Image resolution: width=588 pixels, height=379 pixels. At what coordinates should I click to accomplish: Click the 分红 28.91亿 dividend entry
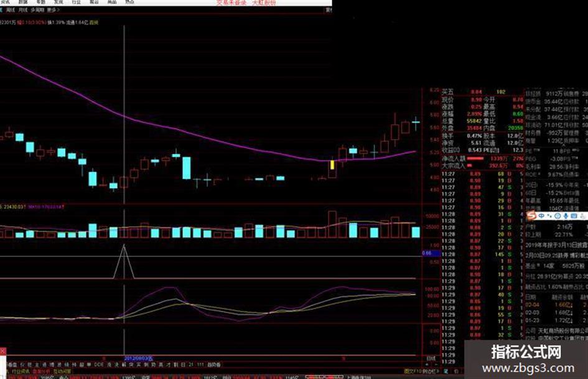click(544, 276)
